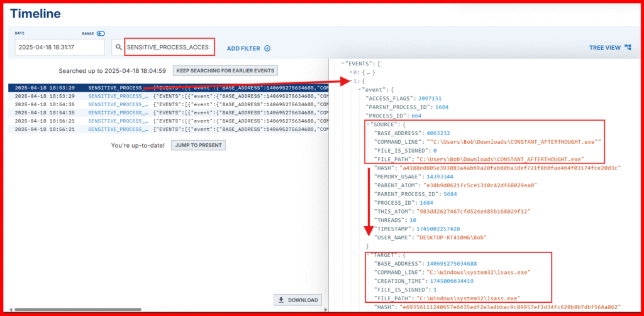This screenshot has width=644, height=316.
Task: Collapse the entry 1 node in EVENTS
Action: pyautogui.click(x=352, y=81)
